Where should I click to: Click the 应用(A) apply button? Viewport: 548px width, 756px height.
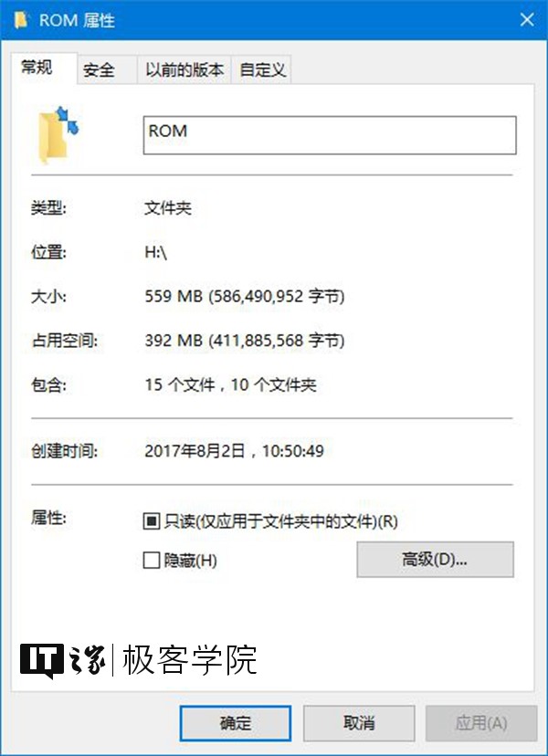tap(481, 723)
